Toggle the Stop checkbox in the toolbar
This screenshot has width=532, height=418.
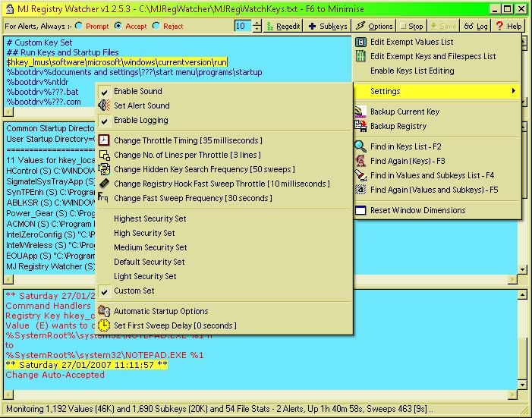click(x=404, y=26)
